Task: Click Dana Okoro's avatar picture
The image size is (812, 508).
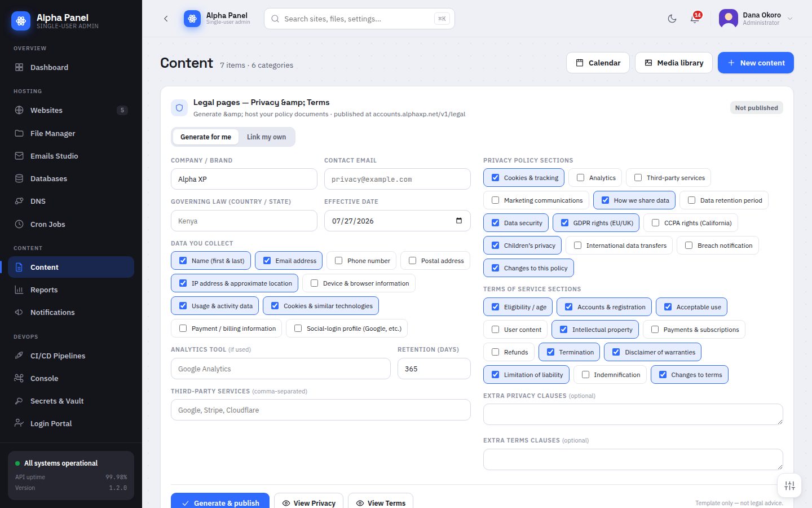Action: coord(729,19)
